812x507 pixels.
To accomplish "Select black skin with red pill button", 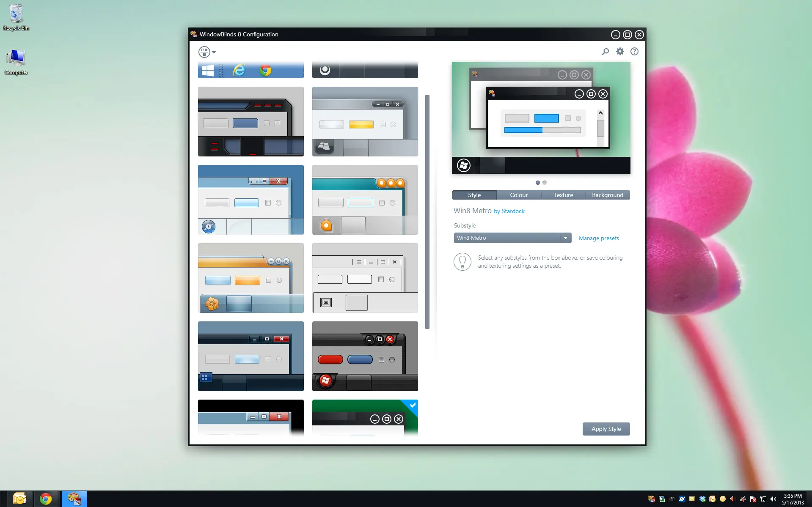I will [365, 356].
